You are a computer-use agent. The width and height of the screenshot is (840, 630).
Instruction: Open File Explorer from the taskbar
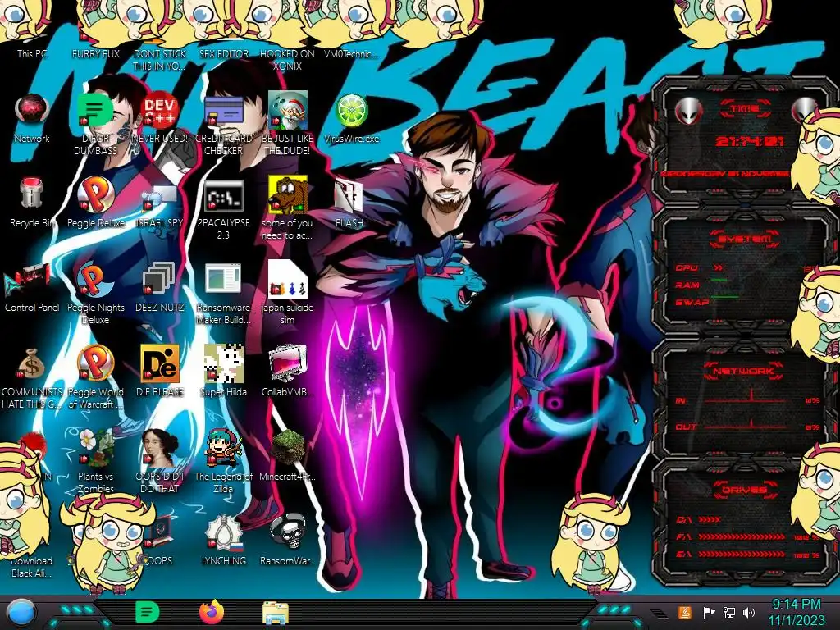coord(276,614)
